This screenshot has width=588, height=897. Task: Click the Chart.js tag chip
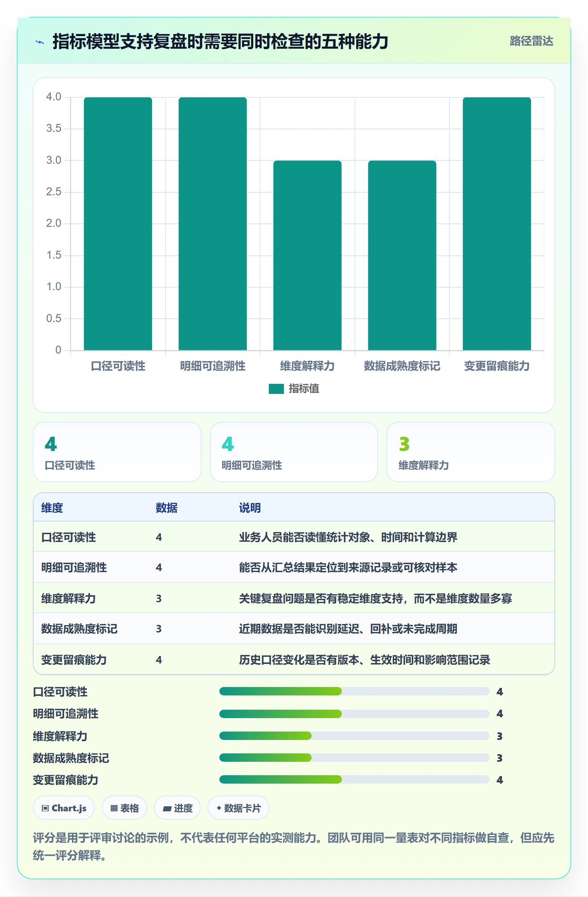[x=64, y=808]
